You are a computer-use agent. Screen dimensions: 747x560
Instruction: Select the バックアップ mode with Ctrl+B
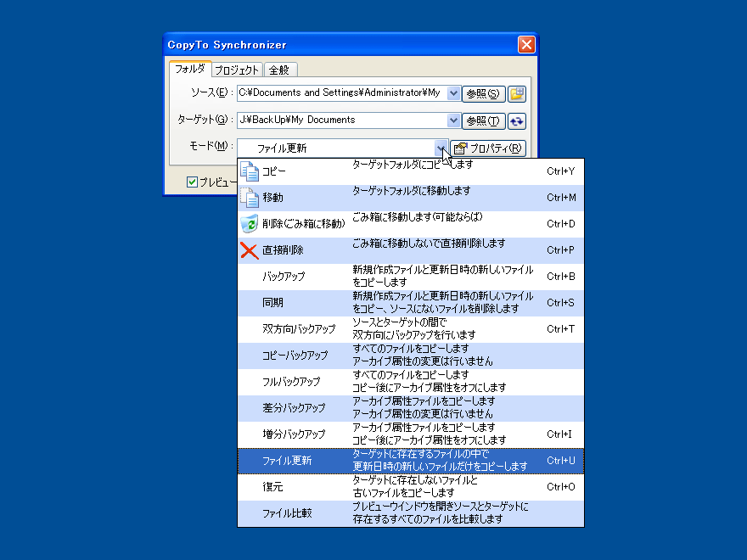[411, 277]
